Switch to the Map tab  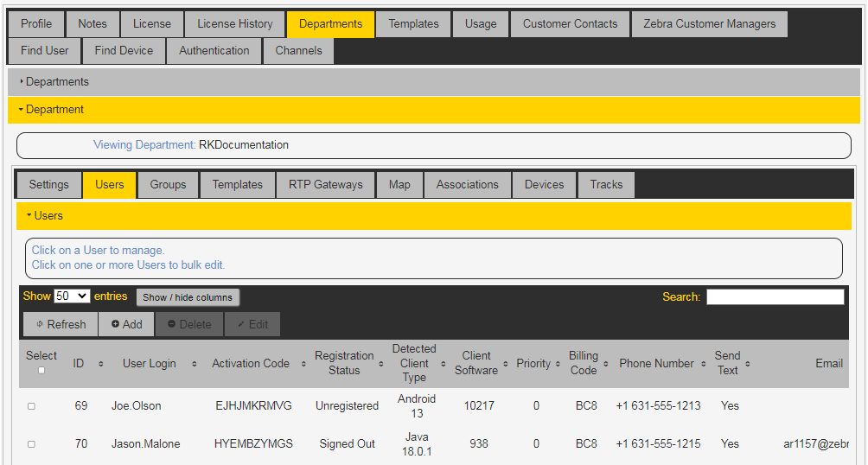click(x=399, y=184)
